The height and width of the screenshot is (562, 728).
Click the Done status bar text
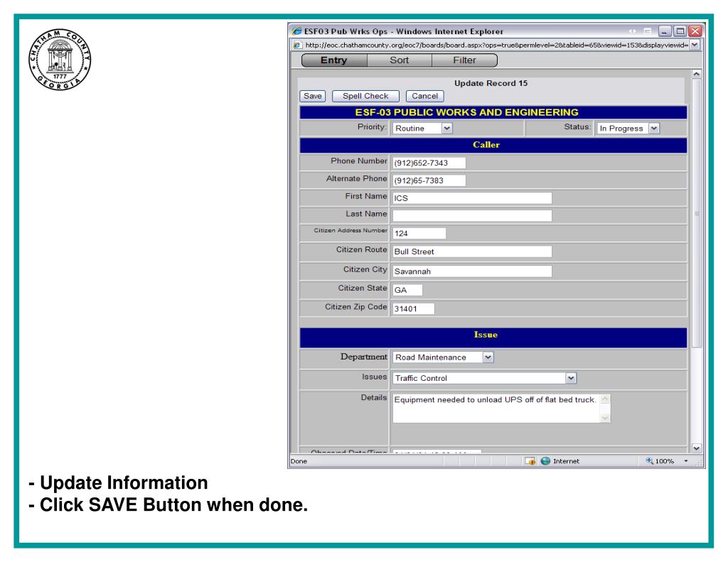pos(299,461)
